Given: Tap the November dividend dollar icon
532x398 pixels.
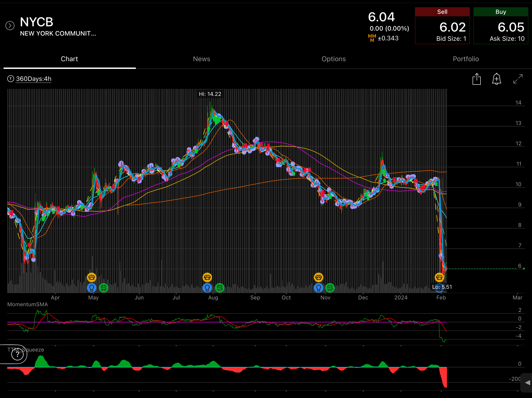Looking at the screenshot, I should coord(330,288).
